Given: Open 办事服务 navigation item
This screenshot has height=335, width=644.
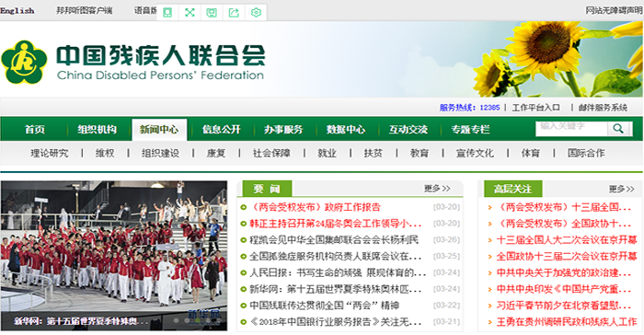Looking at the screenshot, I should tap(283, 130).
